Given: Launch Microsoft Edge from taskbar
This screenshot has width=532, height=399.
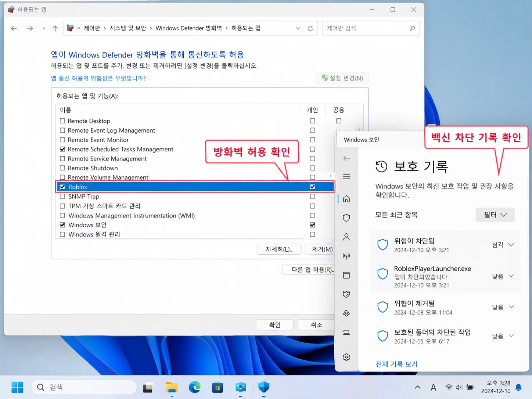Looking at the screenshot, I should pyautogui.click(x=195, y=387).
